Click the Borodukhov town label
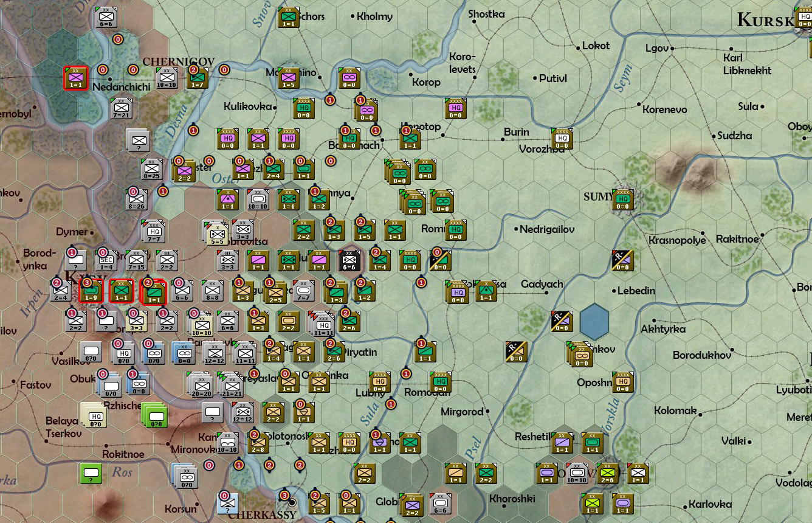 702,355
